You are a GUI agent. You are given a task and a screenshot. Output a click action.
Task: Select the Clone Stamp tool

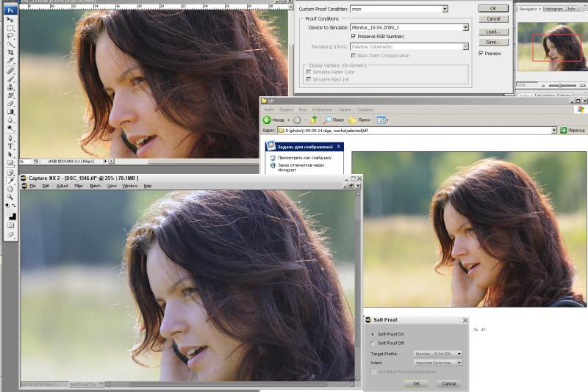click(x=10, y=87)
